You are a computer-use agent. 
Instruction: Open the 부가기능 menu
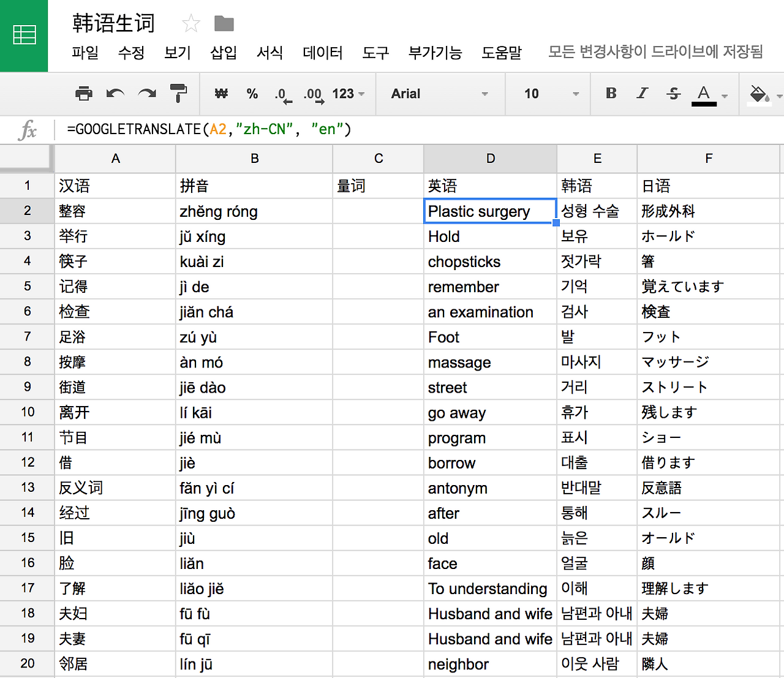tap(435, 53)
